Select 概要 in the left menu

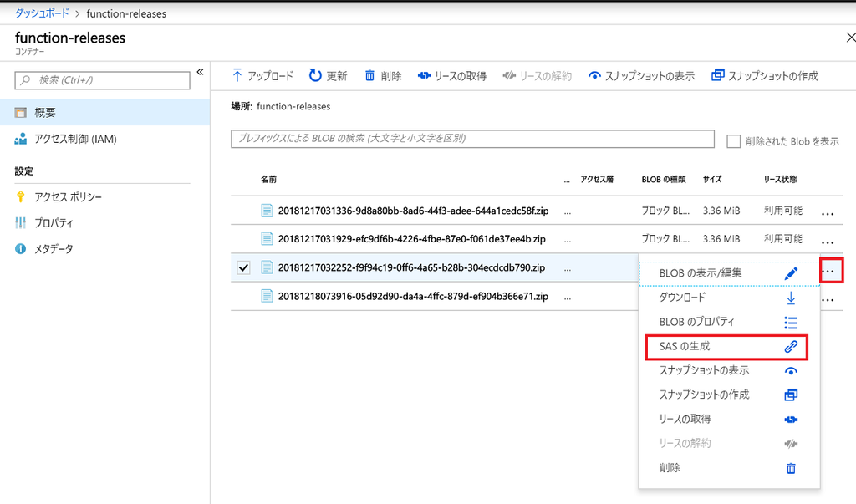104,113
